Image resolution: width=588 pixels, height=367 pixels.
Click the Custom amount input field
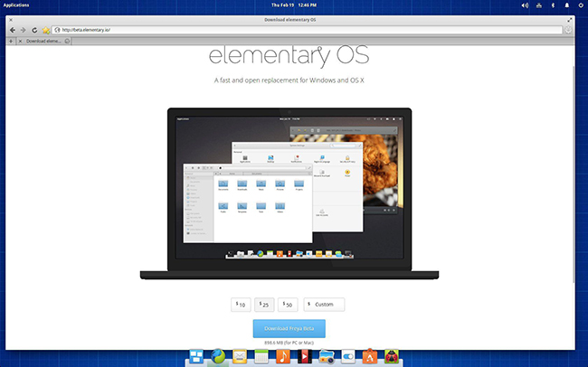324,305
